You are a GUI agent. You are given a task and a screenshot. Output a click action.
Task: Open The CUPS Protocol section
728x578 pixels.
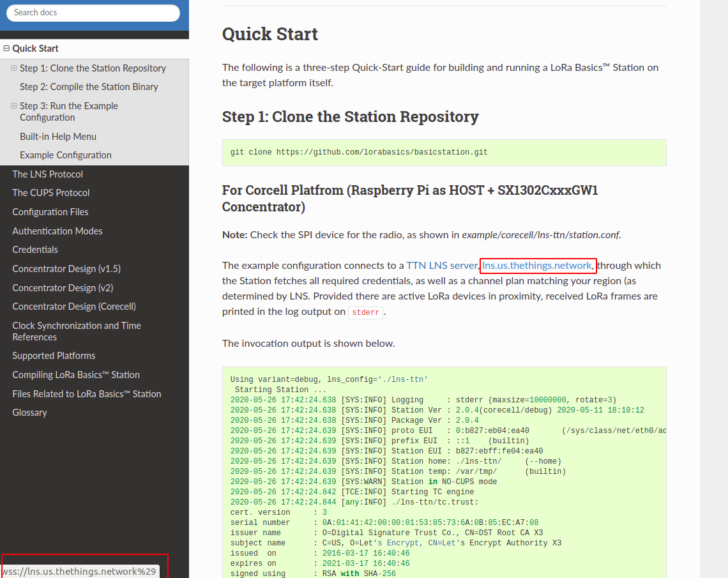point(50,192)
